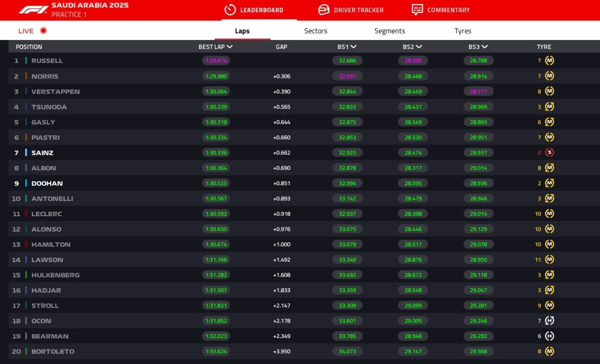Click Russell's purple best lap time
This screenshot has height=364, width=600.
tap(215, 61)
